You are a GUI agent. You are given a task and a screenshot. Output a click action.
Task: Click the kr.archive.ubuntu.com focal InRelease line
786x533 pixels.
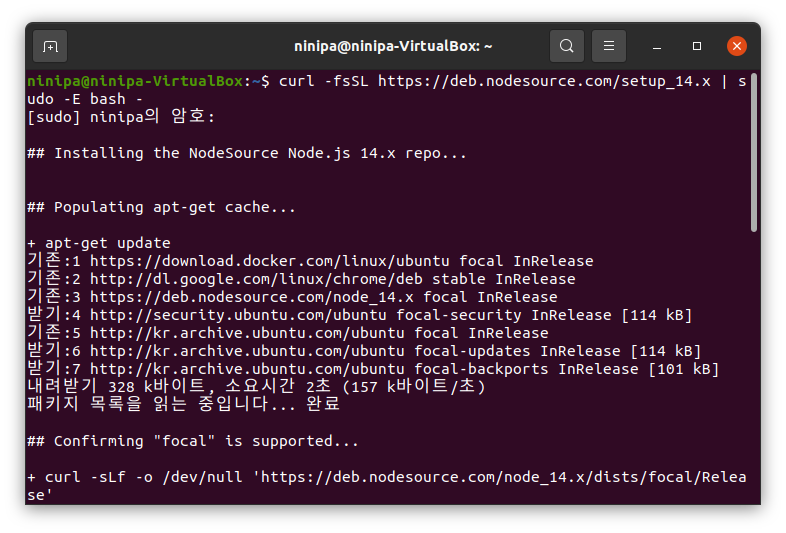288,333
